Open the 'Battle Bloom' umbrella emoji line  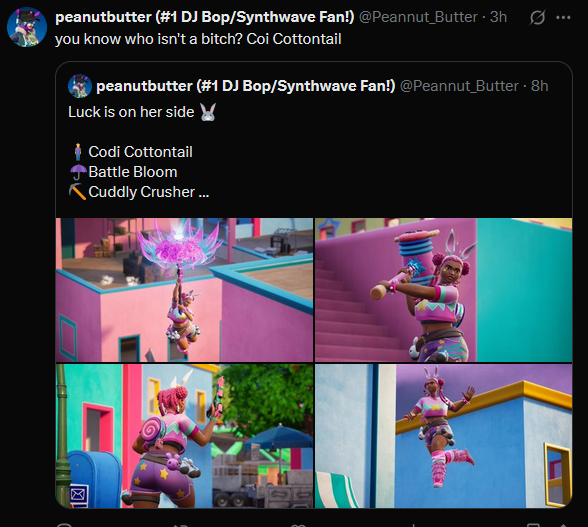point(124,172)
